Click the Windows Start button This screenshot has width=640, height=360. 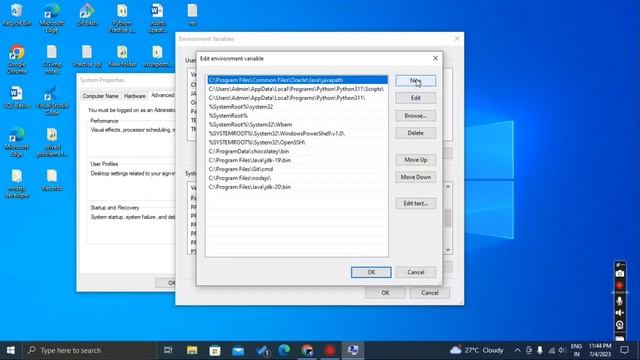(11, 350)
